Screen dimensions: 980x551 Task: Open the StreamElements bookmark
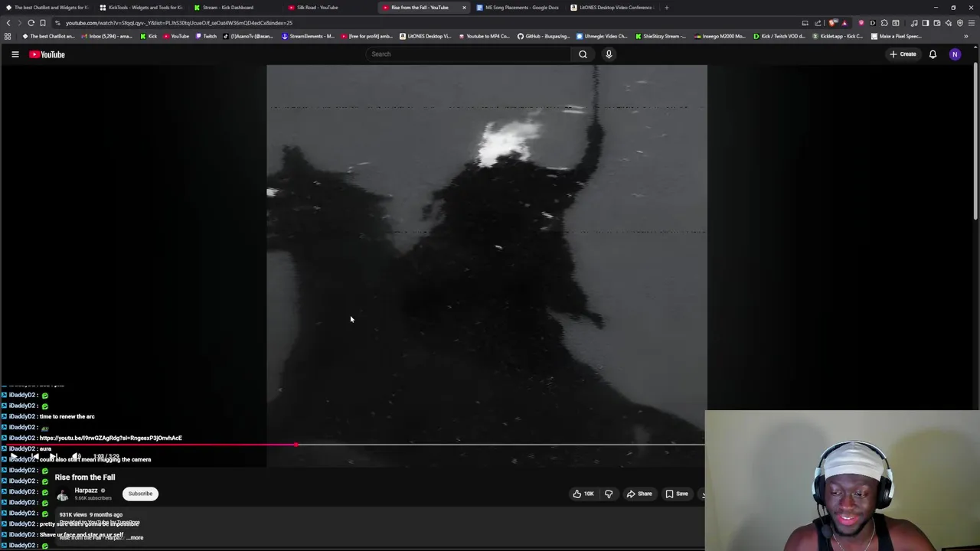tap(308, 36)
